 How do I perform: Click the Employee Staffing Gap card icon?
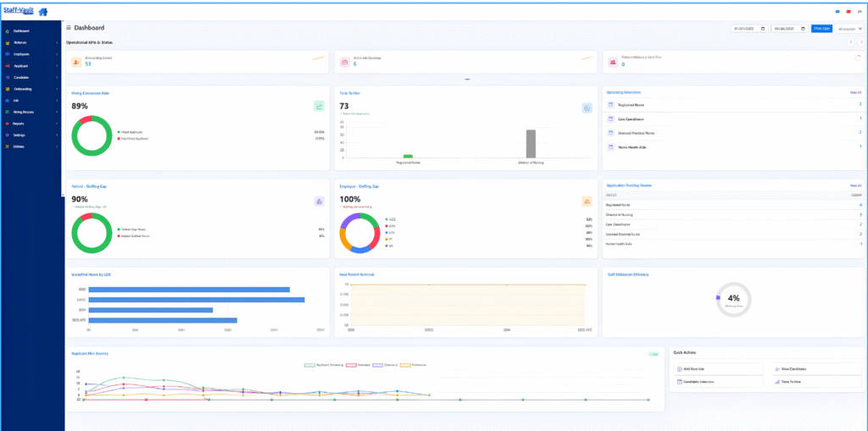[587, 202]
